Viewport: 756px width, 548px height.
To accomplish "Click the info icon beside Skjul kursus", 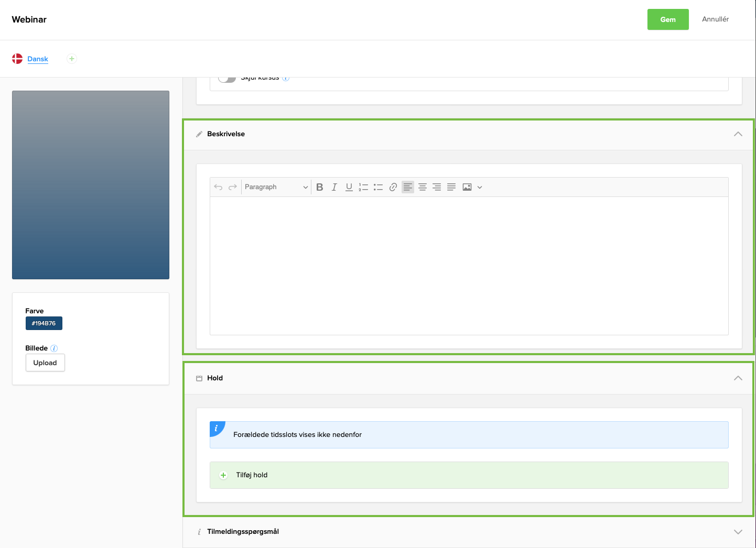I will coord(286,77).
